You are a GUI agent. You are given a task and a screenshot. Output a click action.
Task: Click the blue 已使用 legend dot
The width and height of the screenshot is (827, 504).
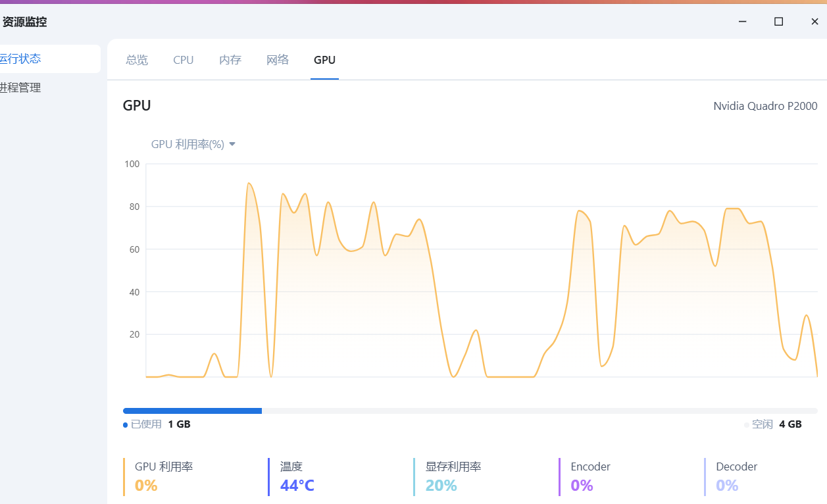coord(125,425)
